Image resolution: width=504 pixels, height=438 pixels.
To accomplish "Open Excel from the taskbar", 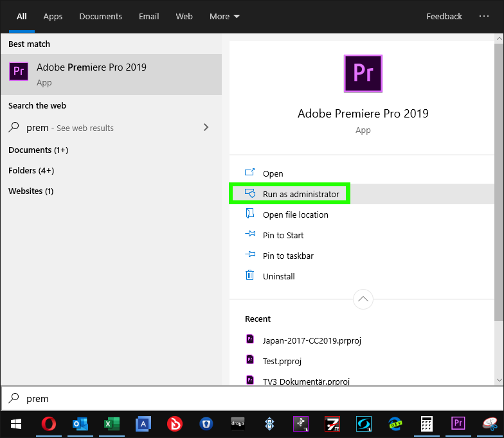I will [x=112, y=424].
